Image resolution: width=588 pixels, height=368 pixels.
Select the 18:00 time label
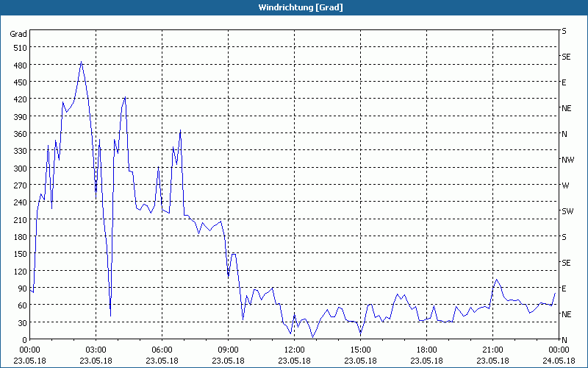(x=426, y=350)
